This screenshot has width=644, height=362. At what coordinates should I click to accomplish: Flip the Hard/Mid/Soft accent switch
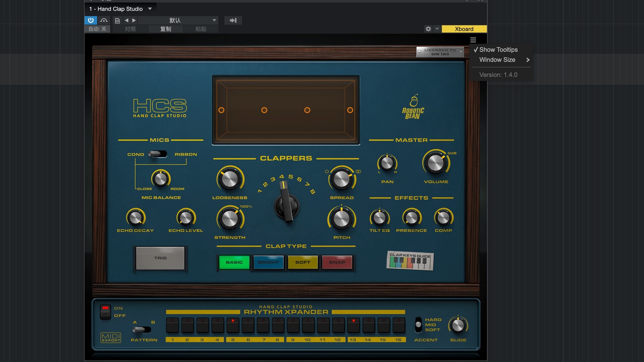[418, 325]
